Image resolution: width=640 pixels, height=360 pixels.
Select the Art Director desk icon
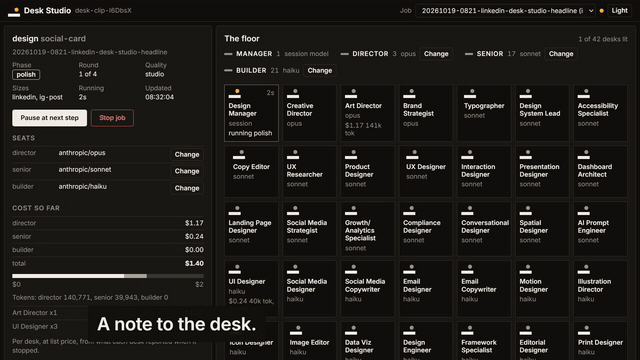point(351,94)
